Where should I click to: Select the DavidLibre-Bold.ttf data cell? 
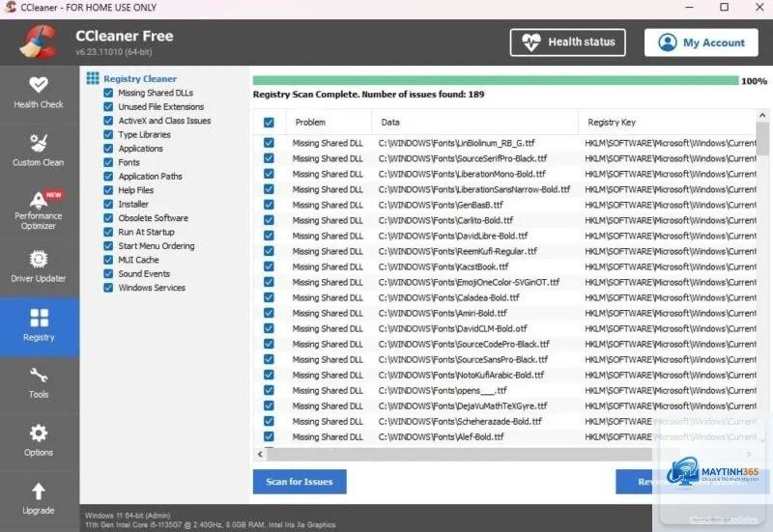pos(453,236)
